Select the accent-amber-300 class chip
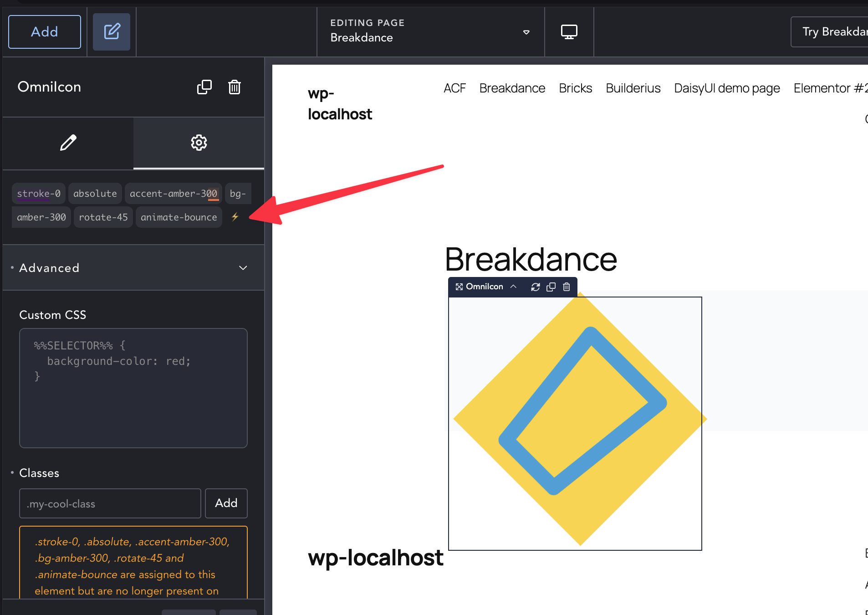 pos(174,194)
